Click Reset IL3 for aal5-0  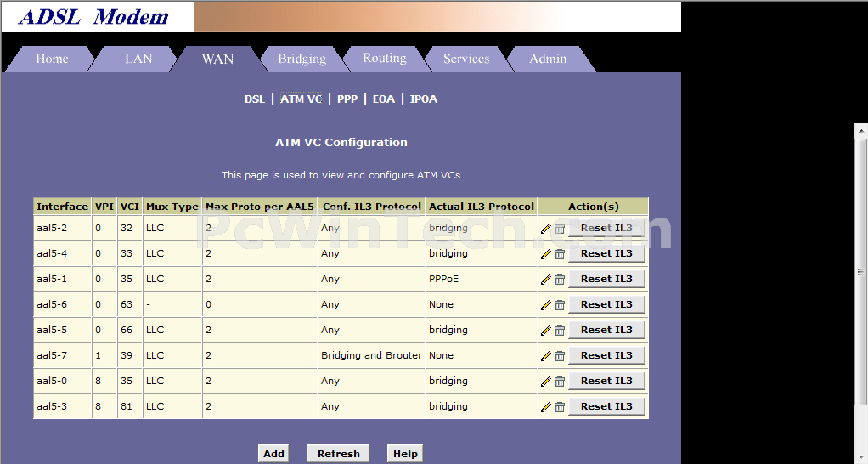click(606, 381)
